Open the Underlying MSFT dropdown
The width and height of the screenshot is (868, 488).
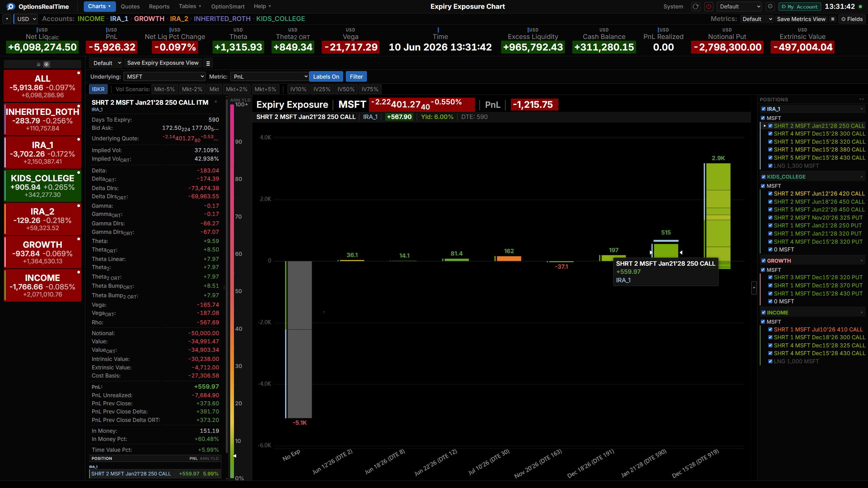coord(164,77)
